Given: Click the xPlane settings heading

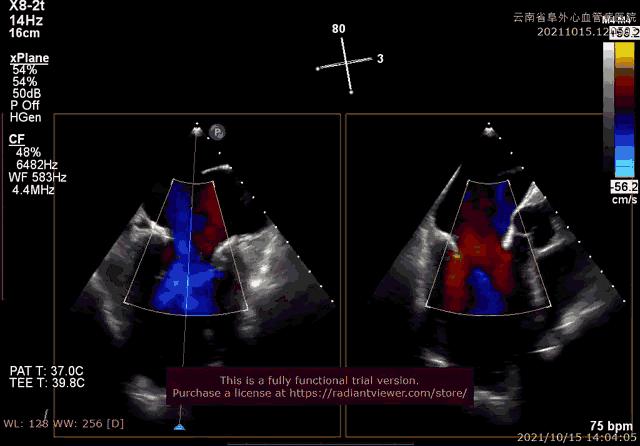Looking at the screenshot, I should (x=29, y=59).
